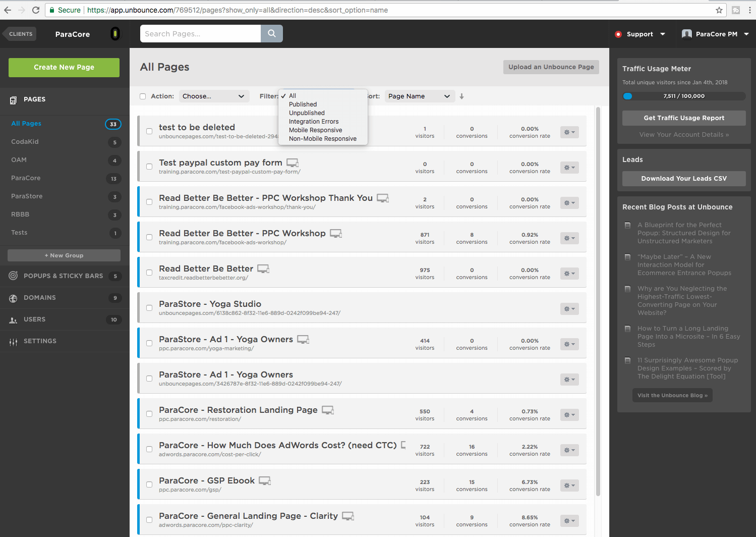Check the box for Read Better Be Better - PPC Workshop
756x537 pixels.
149,237
